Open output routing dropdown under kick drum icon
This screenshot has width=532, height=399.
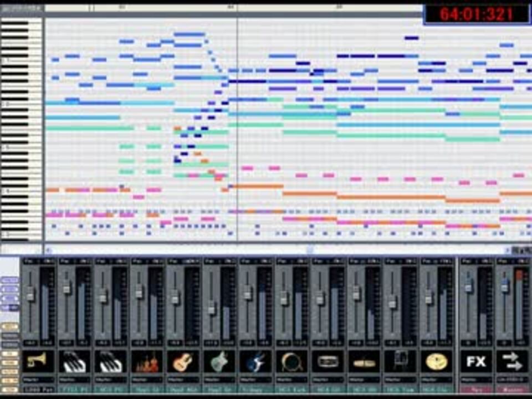coord(292,380)
